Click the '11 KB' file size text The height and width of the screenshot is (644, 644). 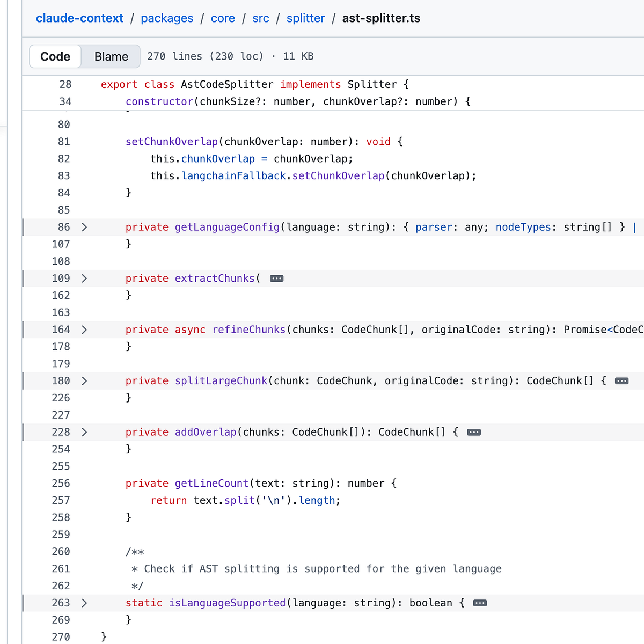(x=298, y=56)
